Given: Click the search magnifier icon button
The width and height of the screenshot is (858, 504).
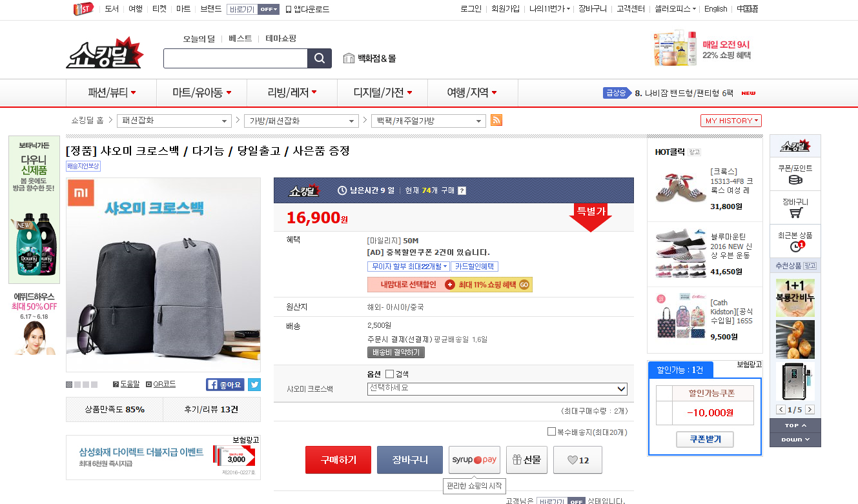Looking at the screenshot, I should click(x=319, y=59).
